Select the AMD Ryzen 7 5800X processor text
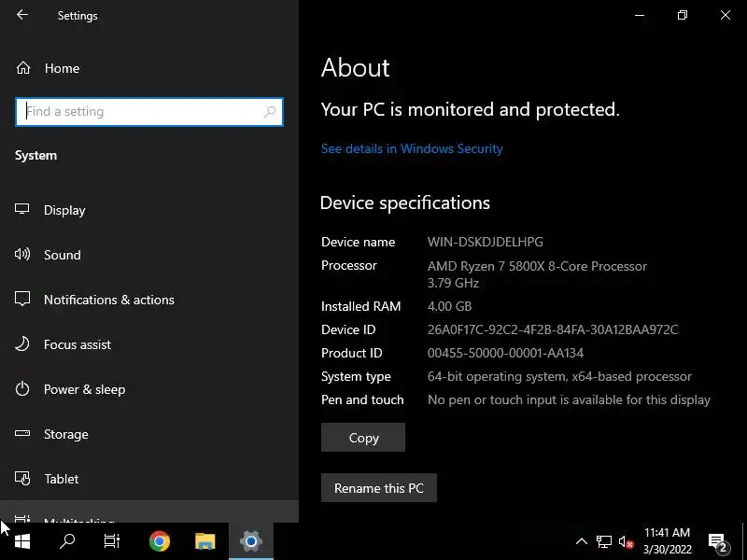 [537, 266]
